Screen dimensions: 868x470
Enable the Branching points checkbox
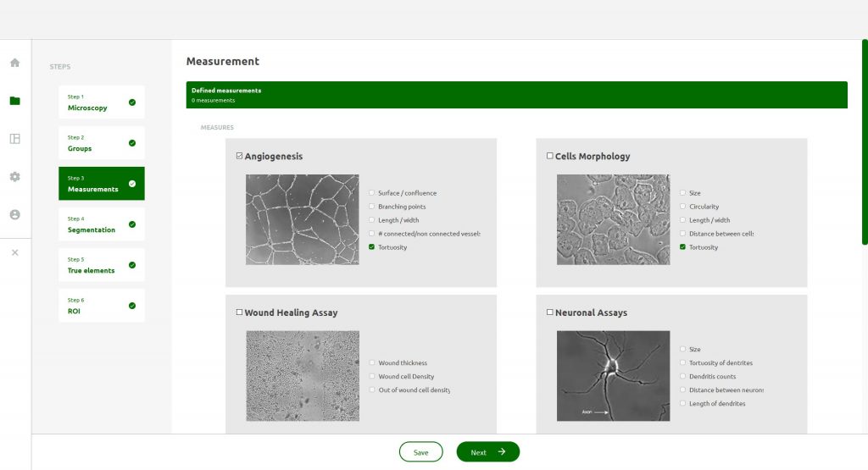coord(371,207)
